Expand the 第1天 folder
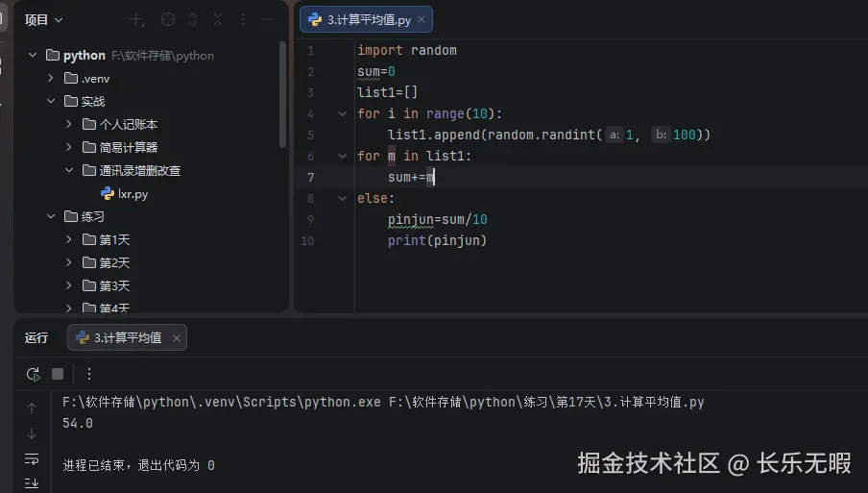Image resolution: width=868 pixels, height=493 pixels. (68, 239)
